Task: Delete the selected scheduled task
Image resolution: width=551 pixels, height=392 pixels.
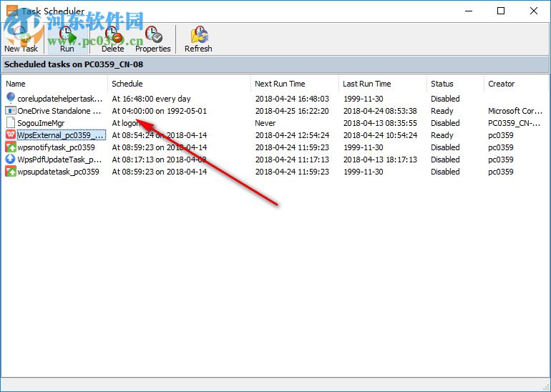Action: click(x=113, y=39)
